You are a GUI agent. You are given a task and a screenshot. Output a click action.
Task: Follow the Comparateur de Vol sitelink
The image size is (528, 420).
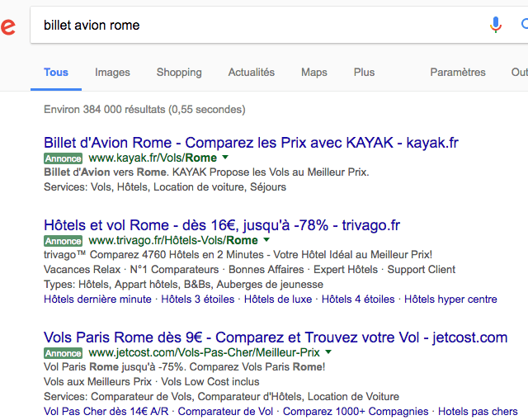pos(225,411)
